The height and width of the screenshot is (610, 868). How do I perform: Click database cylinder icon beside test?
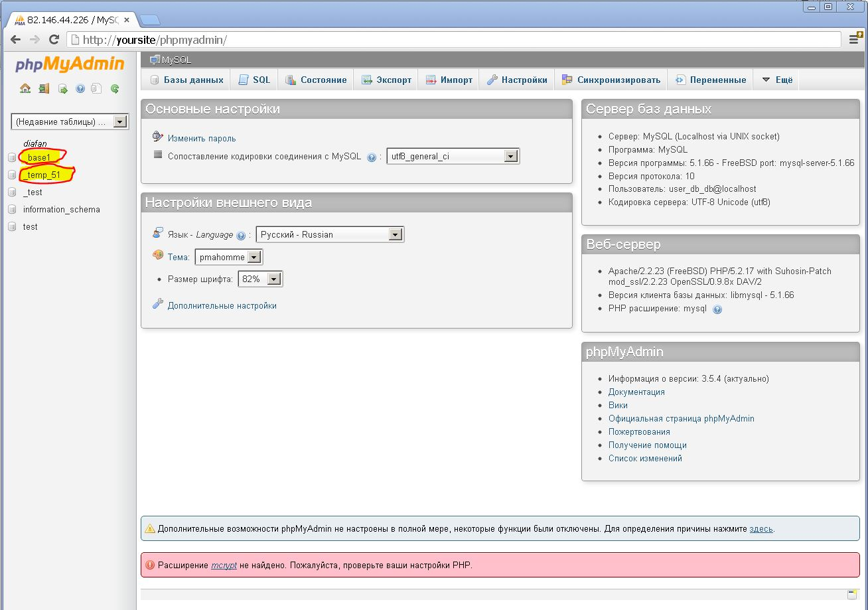pos(12,227)
